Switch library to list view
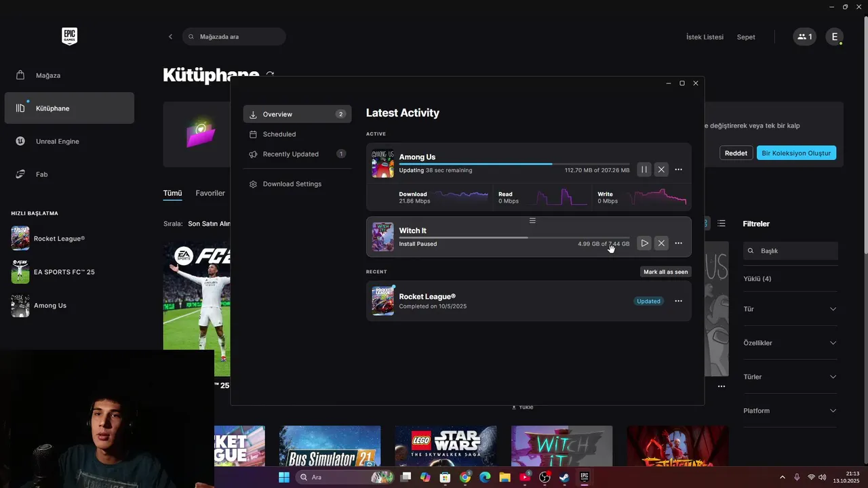This screenshot has width=868, height=488. click(722, 223)
